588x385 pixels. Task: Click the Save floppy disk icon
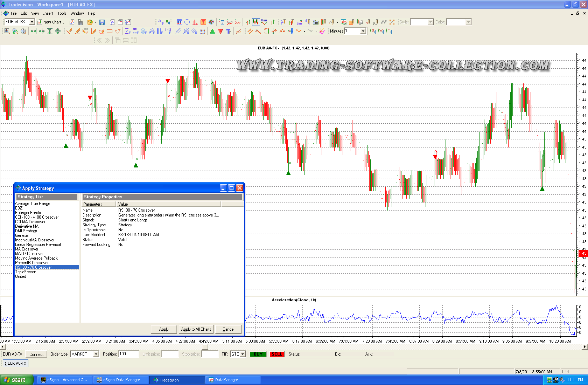tap(102, 22)
